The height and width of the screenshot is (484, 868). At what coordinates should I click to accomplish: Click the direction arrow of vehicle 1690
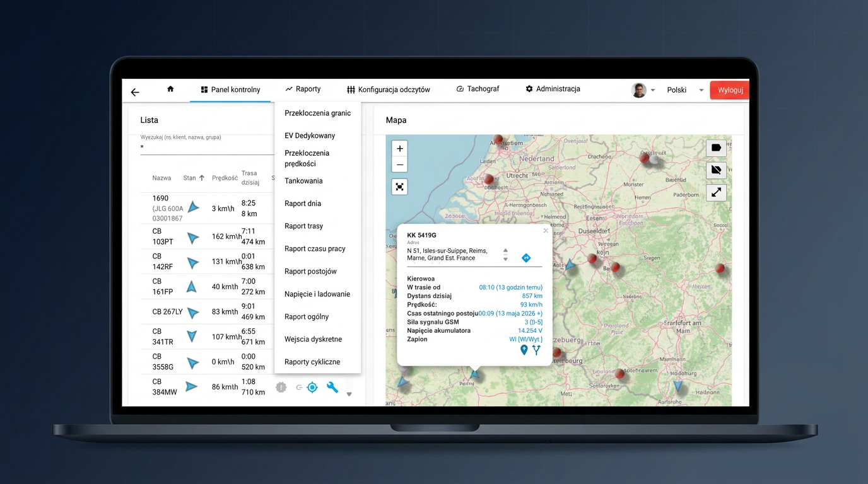194,207
